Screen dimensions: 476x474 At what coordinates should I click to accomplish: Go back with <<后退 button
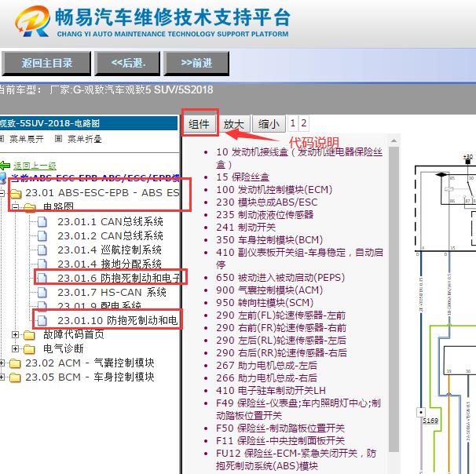click(127, 63)
